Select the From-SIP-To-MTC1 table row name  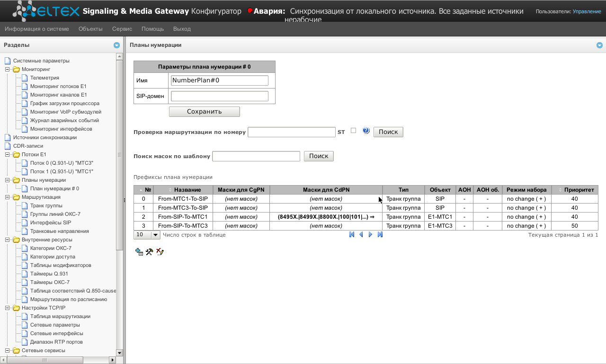(x=183, y=217)
